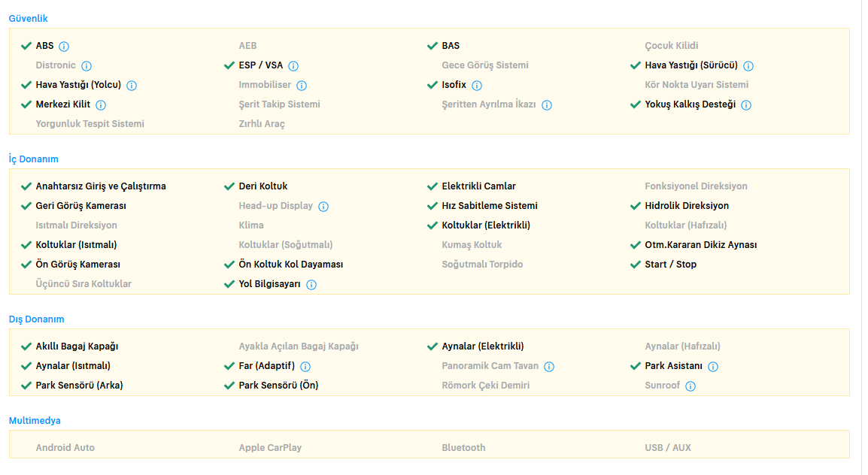Select the Dış Donanım section heading
The width and height of the screenshot is (868, 475).
click(x=37, y=319)
